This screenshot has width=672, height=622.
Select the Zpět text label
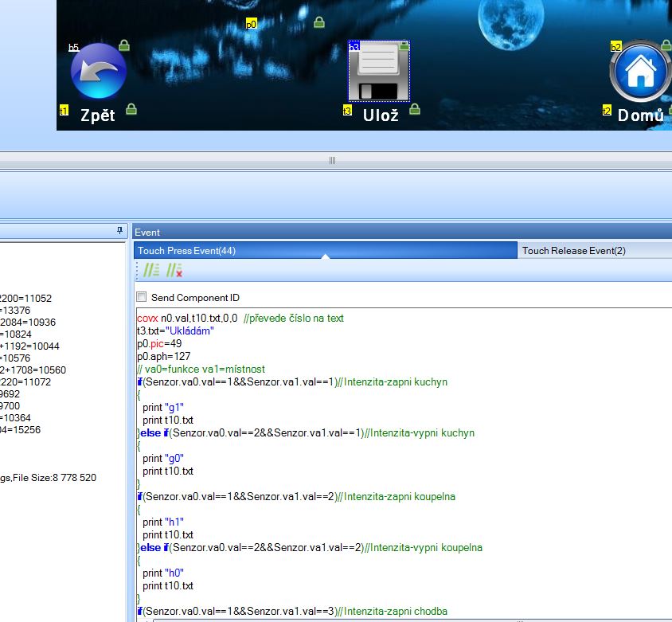(97, 115)
